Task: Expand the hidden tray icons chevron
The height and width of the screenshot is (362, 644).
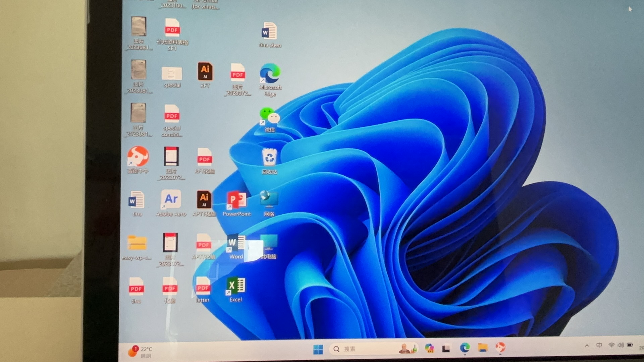Action: (x=587, y=346)
